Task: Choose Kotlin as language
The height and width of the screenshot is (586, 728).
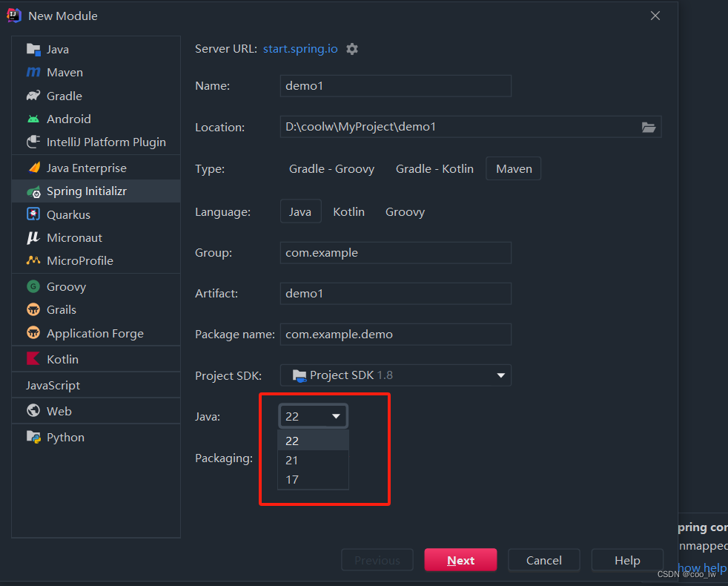Action: coord(348,212)
